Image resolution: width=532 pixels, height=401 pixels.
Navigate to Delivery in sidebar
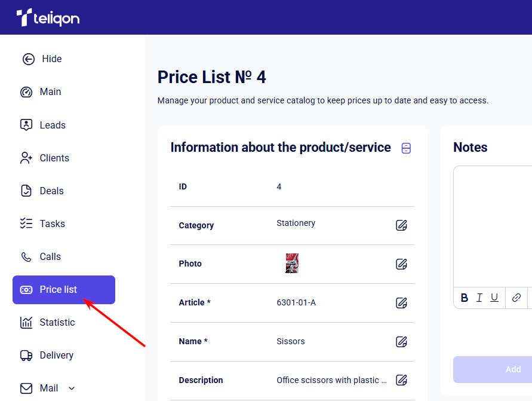point(56,355)
